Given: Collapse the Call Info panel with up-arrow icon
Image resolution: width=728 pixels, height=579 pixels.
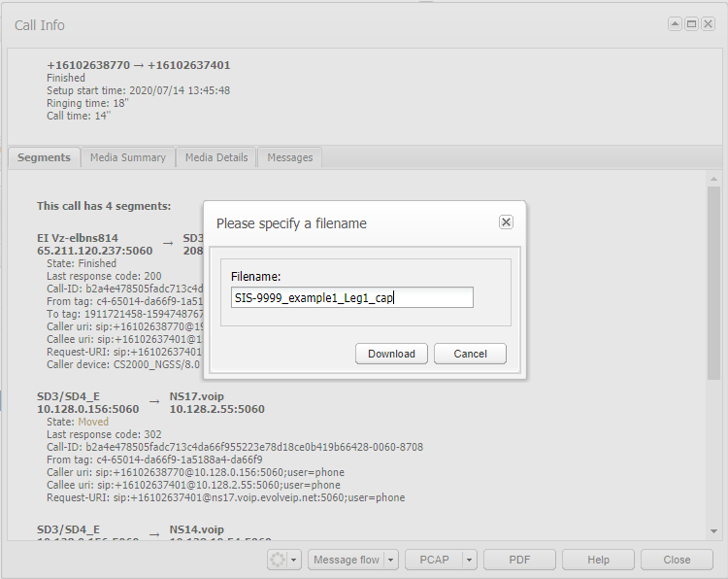Looking at the screenshot, I should 676,24.
